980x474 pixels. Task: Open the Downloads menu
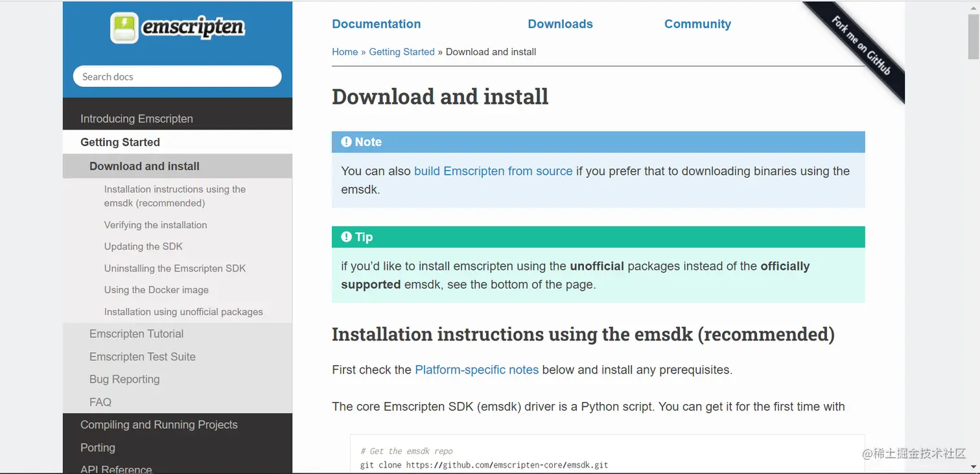[x=561, y=24]
